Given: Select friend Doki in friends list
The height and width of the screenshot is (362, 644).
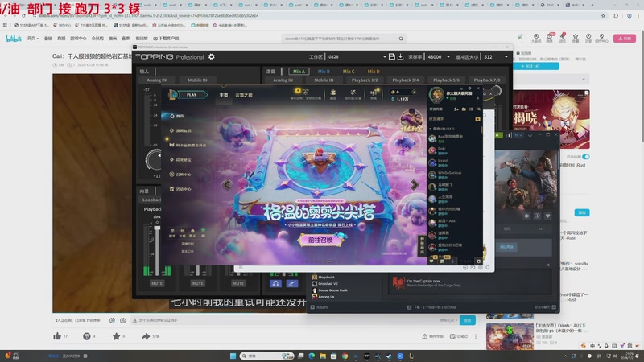Looking at the screenshot, I should click(454, 150).
